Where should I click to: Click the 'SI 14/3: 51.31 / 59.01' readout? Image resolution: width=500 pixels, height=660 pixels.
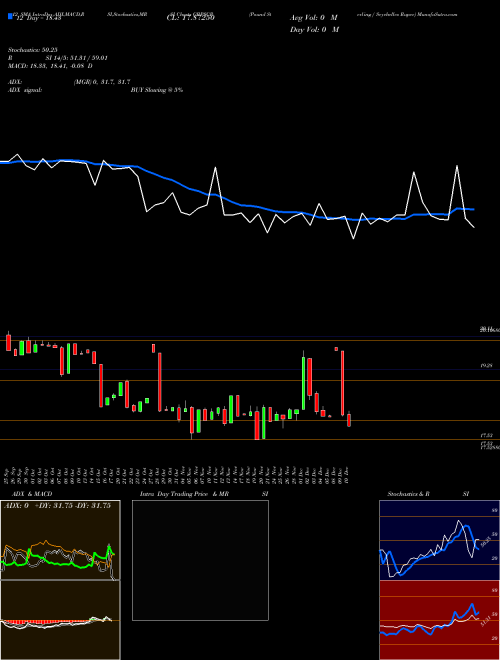click(77, 58)
